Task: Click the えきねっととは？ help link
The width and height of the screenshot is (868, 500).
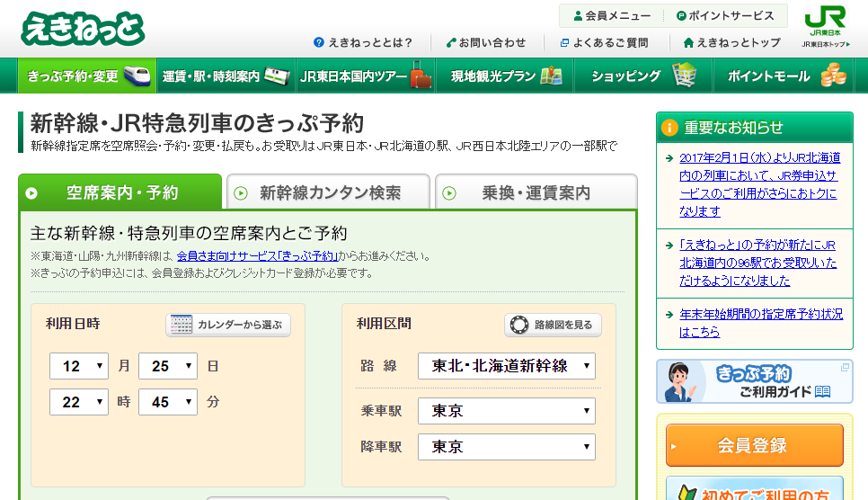Action: click(363, 42)
